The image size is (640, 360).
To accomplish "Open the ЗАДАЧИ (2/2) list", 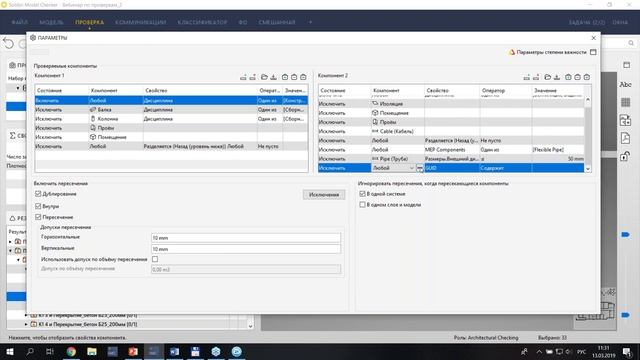I will click(587, 22).
